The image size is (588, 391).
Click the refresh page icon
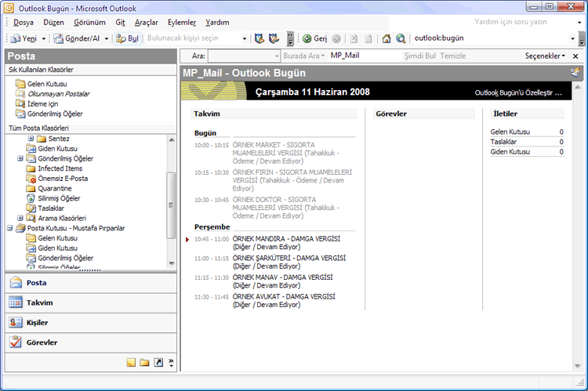368,38
